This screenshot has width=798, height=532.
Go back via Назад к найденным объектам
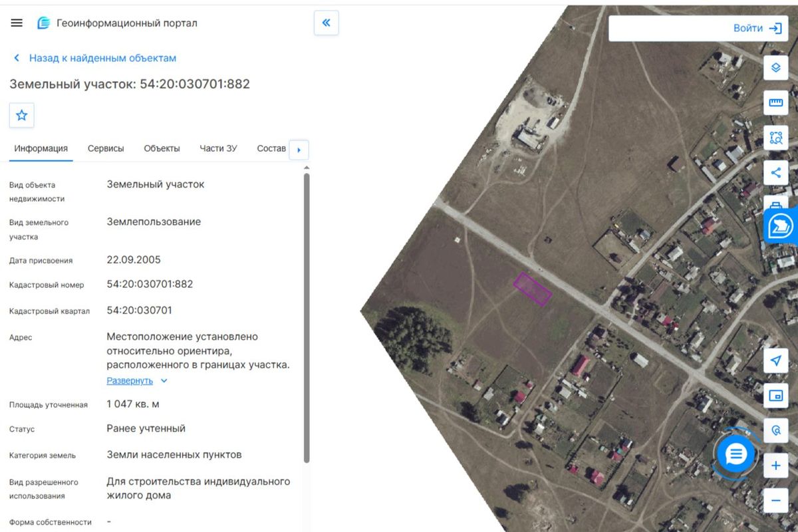pos(94,58)
